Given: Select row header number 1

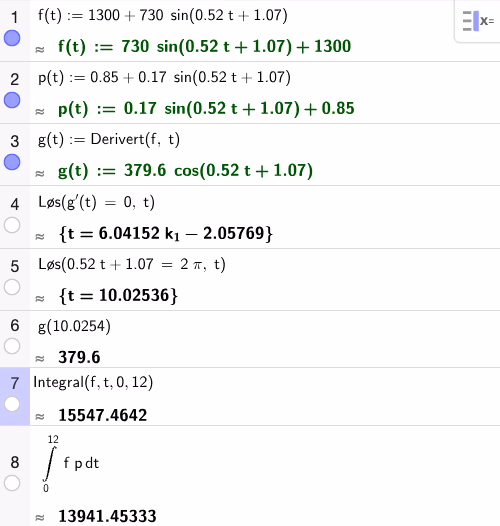Looking at the screenshot, I should pyautogui.click(x=14, y=17).
